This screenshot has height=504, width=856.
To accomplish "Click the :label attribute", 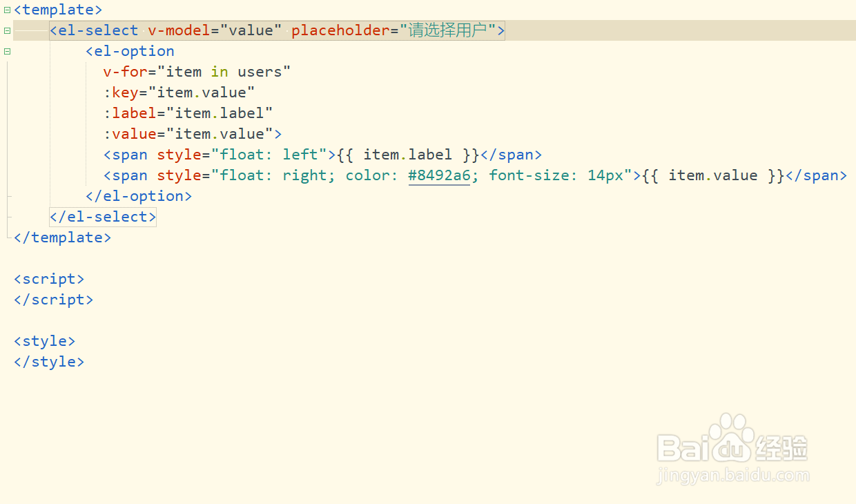I will (130, 113).
